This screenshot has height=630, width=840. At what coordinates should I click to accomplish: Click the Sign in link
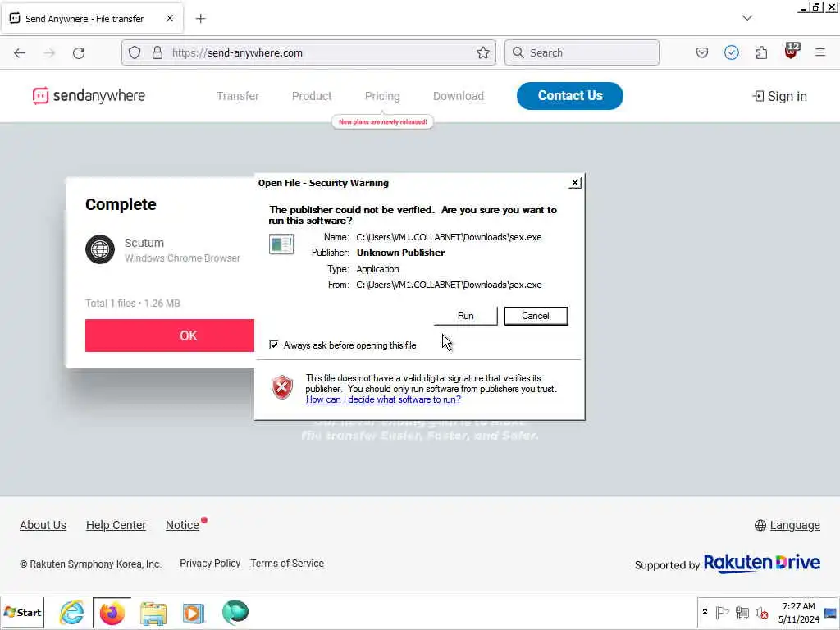coord(780,97)
